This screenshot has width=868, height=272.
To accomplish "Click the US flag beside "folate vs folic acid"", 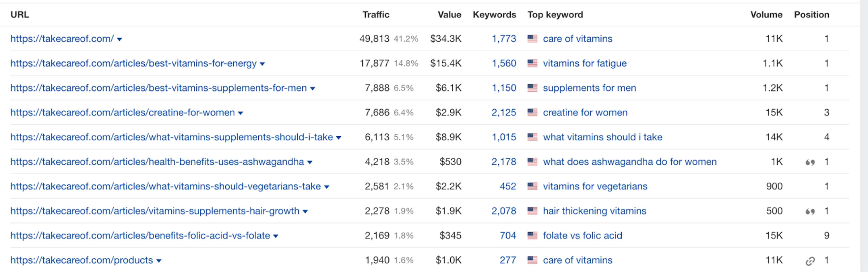I will coord(533,235).
